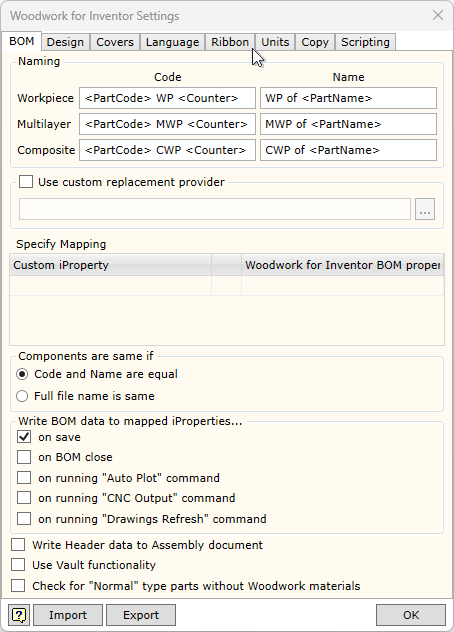Switch to the Covers tab
Screen dimensions: 454x632
click(x=115, y=42)
